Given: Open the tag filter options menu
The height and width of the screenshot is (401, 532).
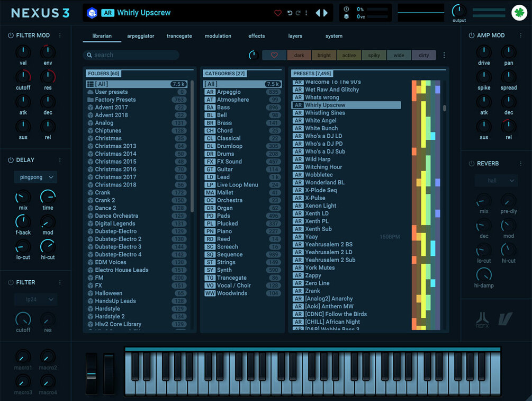Looking at the screenshot, I should click(x=444, y=55).
